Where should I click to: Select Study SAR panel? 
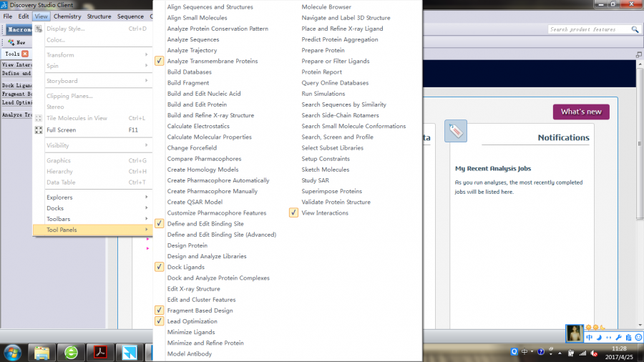tap(315, 180)
